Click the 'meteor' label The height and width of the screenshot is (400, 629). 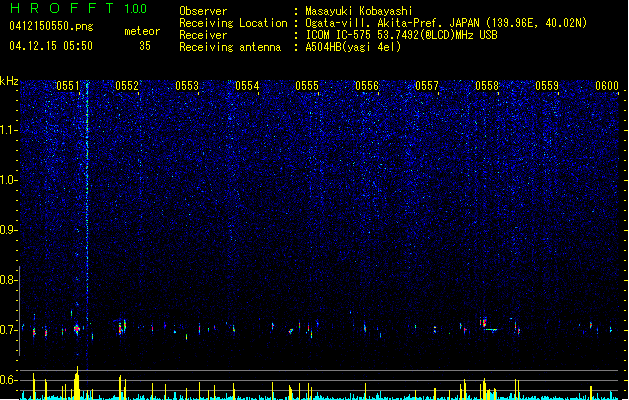[x=142, y=31]
